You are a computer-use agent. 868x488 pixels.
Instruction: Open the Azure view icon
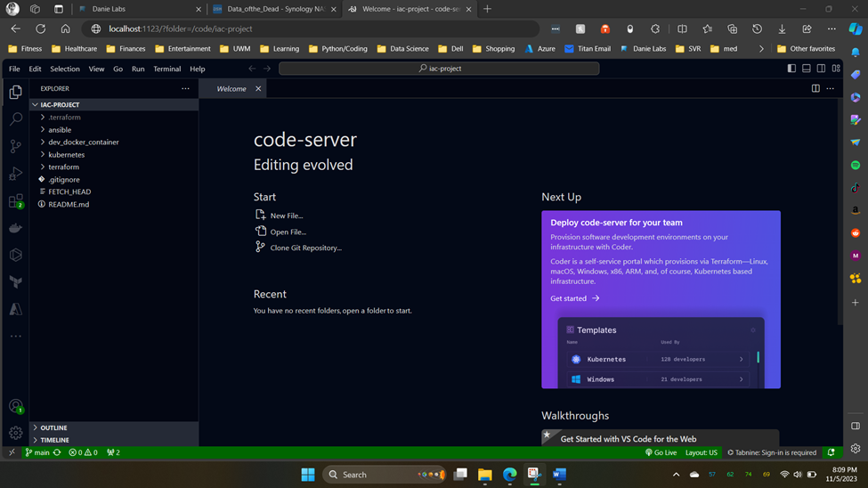click(15, 309)
